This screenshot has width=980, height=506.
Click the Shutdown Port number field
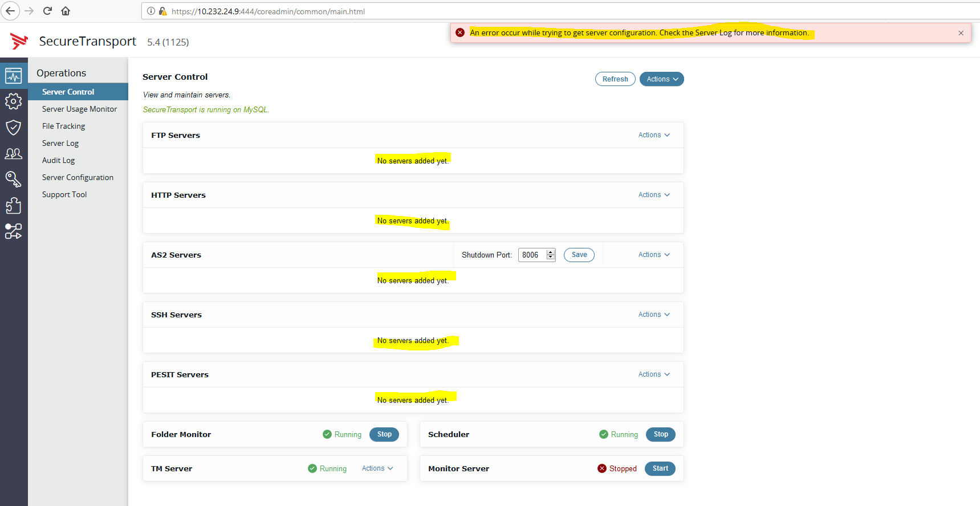click(x=532, y=255)
